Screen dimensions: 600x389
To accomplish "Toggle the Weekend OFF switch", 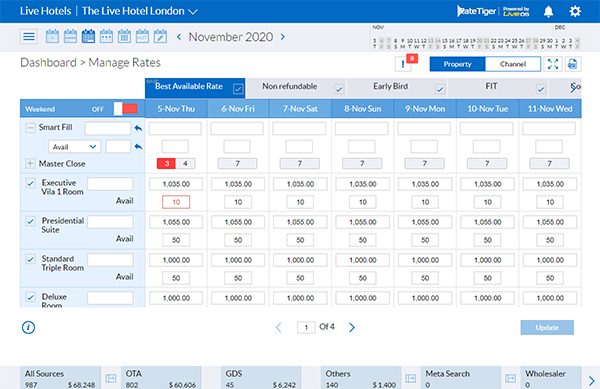I will tap(126, 109).
